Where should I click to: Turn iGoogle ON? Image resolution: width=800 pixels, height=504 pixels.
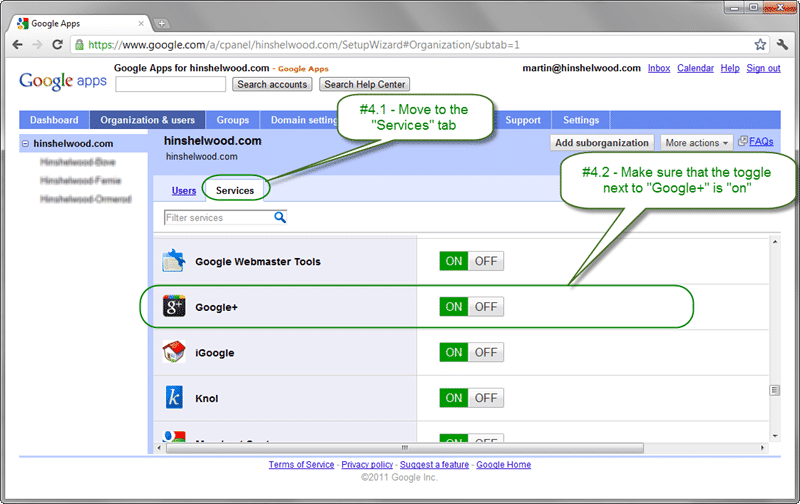[454, 352]
